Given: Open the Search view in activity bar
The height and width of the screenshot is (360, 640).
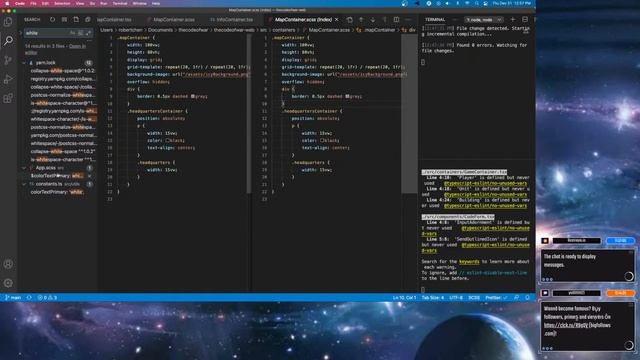Looking at the screenshot, I should click(x=8, y=40).
